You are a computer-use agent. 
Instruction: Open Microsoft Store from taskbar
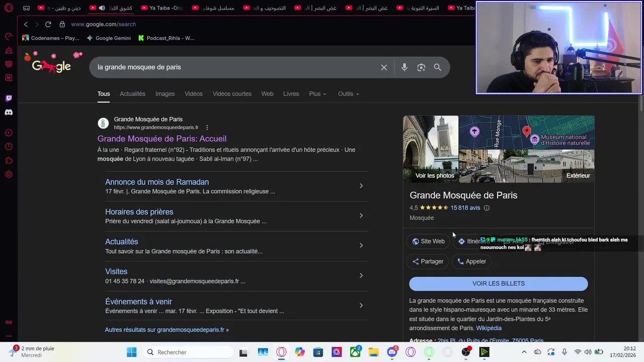point(318,352)
